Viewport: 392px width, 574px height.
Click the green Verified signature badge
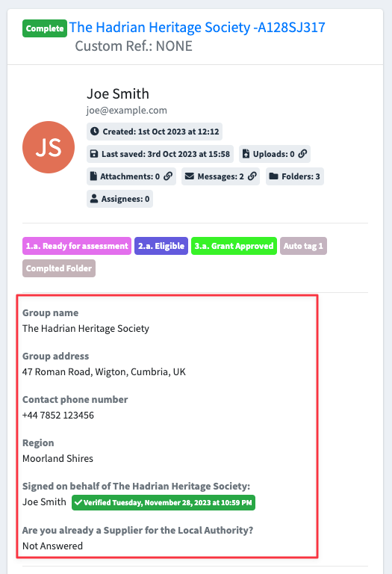(x=164, y=502)
